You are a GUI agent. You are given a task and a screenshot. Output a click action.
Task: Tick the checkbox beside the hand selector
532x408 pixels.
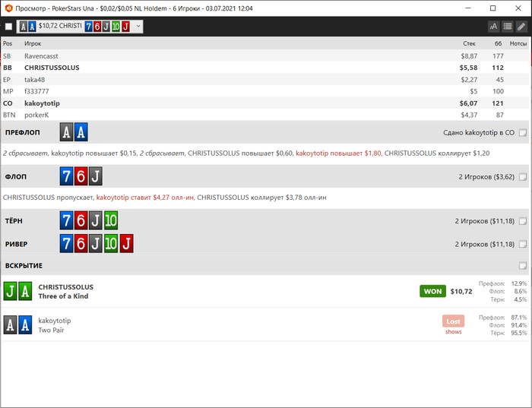[9, 27]
